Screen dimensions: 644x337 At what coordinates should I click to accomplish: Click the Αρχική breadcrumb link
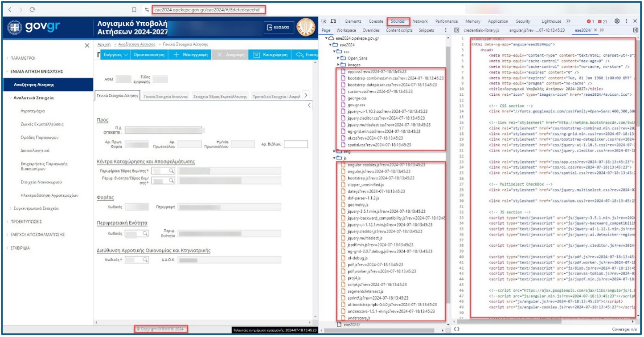[x=104, y=45]
